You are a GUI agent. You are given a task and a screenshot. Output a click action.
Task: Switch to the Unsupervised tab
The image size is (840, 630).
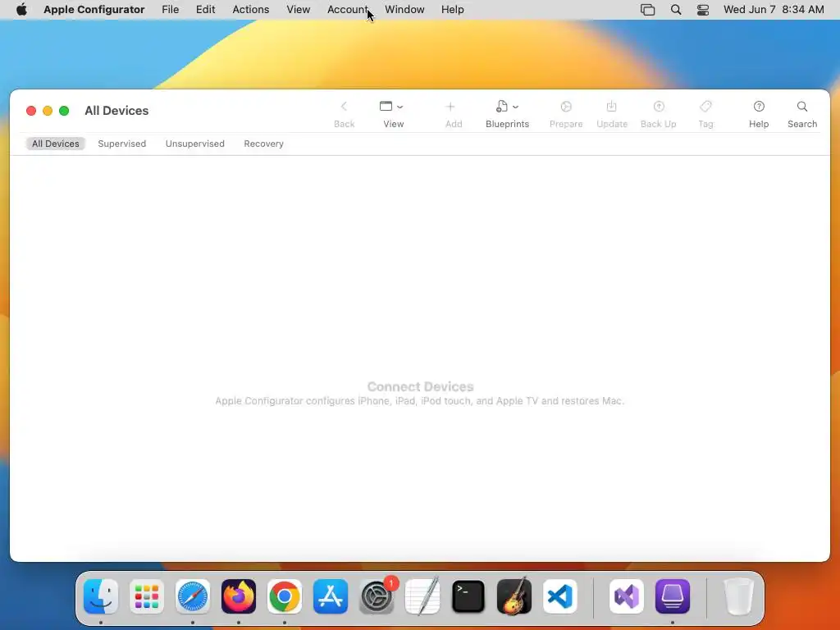[195, 144]
